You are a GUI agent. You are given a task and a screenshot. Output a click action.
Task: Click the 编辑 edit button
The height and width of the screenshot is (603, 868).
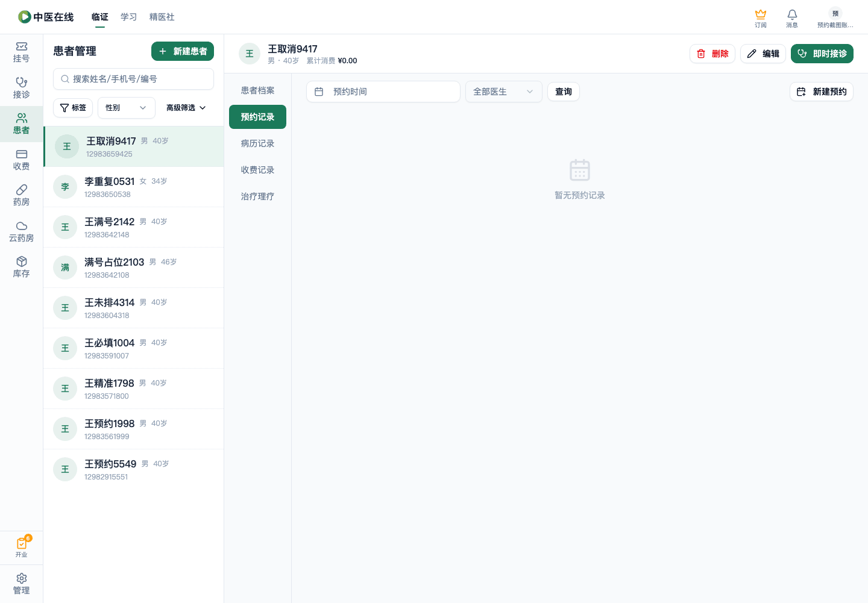click(763, 54)
